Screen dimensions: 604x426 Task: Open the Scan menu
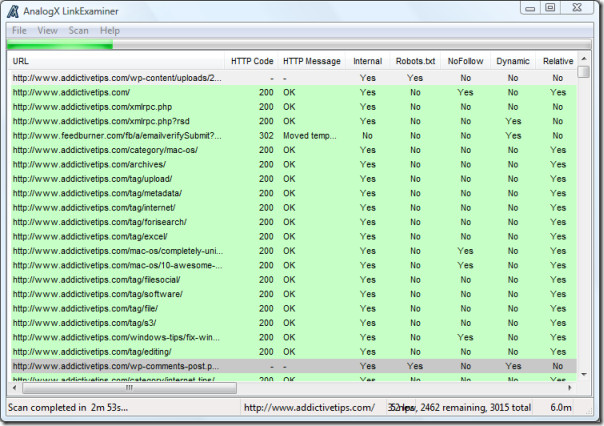pyautogui.click(x=78, y=30)
